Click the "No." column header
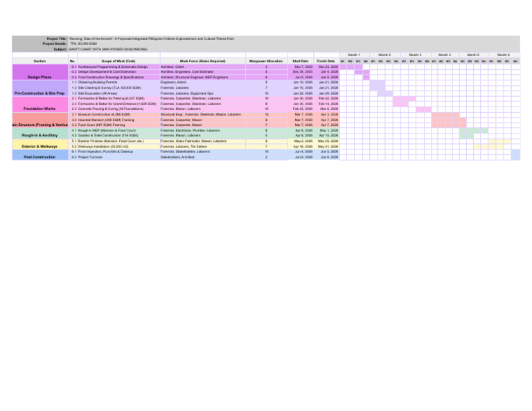532x411 pixels. click(x=73, y=61)
